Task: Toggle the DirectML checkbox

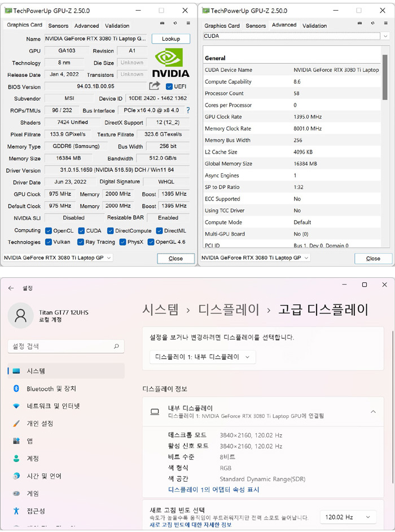Action: click(x=159, y=231)
